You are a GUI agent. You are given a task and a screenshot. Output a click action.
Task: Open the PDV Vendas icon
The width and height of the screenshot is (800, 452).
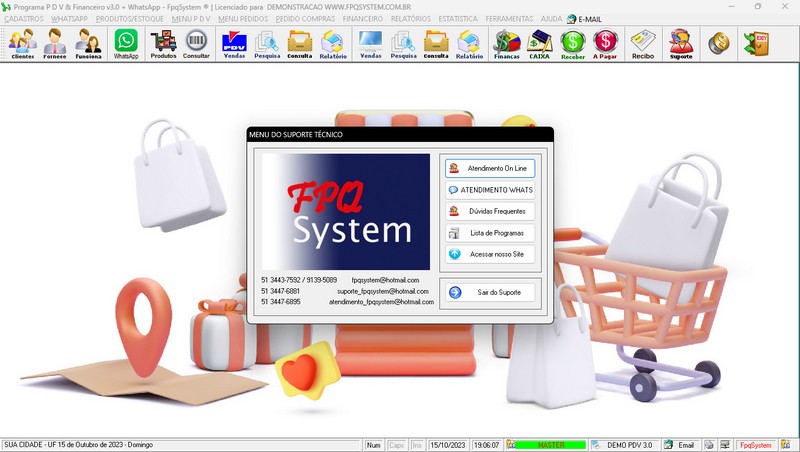234,44
